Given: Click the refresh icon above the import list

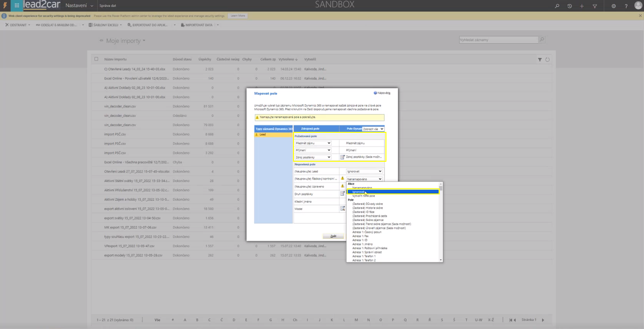Looking at the screenshot, I should point(547,59).
